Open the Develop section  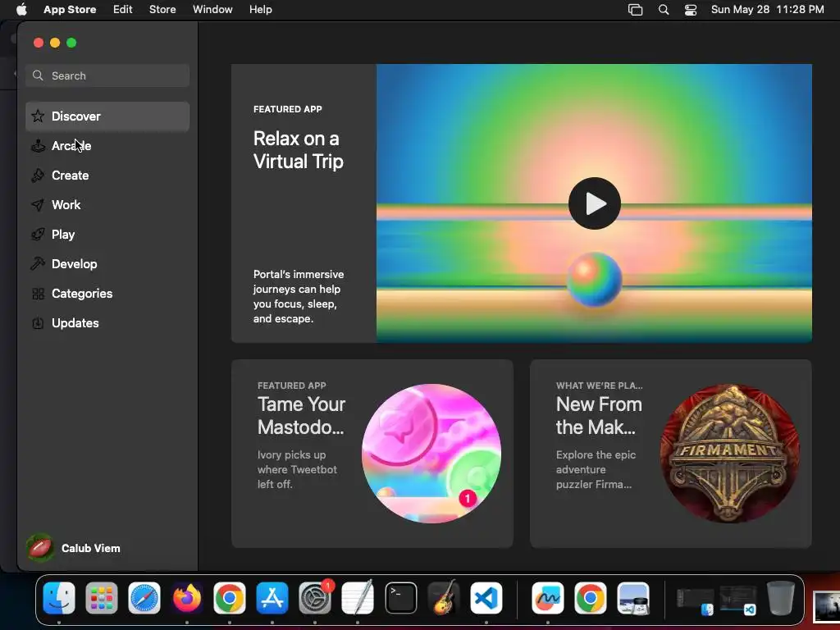[107, 263]
